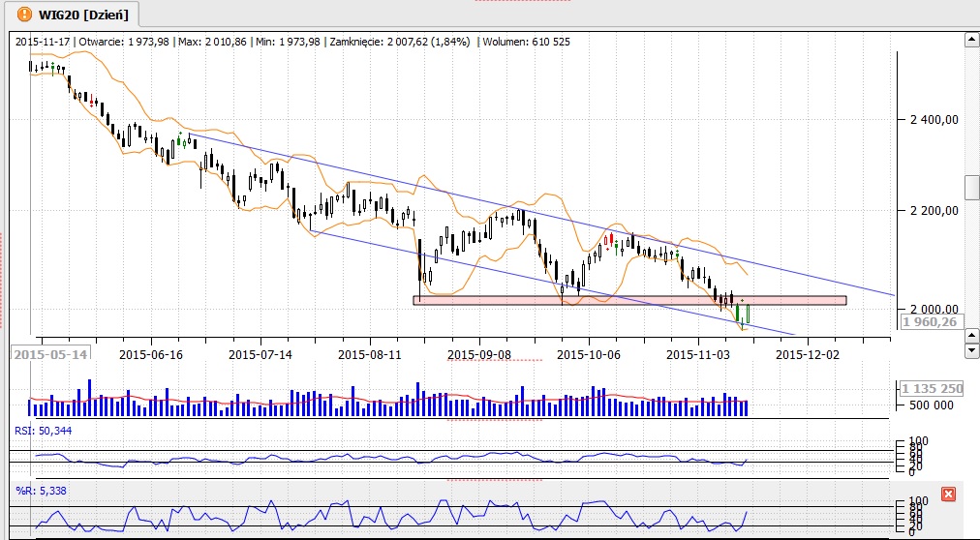Image resolution: width=980 pixels, height=540 pixels.
Task: Click the 2 200,00 price axis label
Action: 934,210
